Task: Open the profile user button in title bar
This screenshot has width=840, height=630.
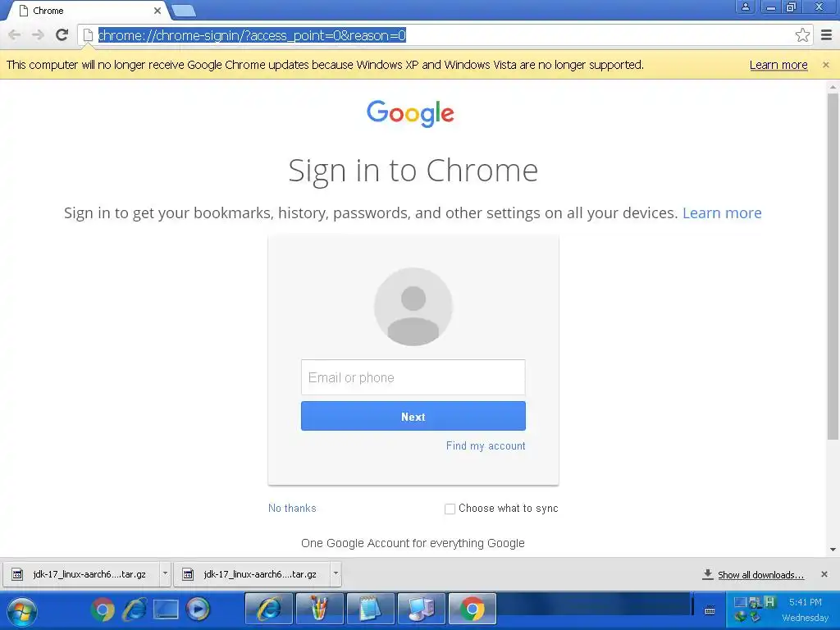Action: (745, 7)
